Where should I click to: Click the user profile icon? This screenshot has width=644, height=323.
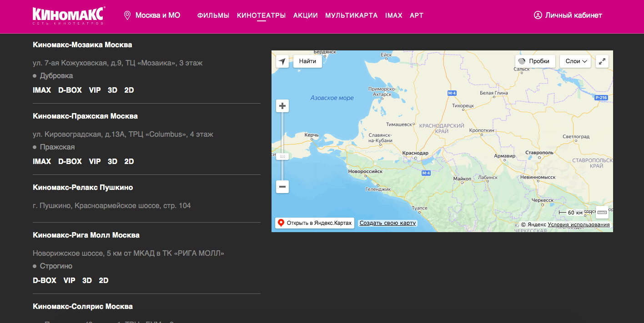click(x=538, y=15)
